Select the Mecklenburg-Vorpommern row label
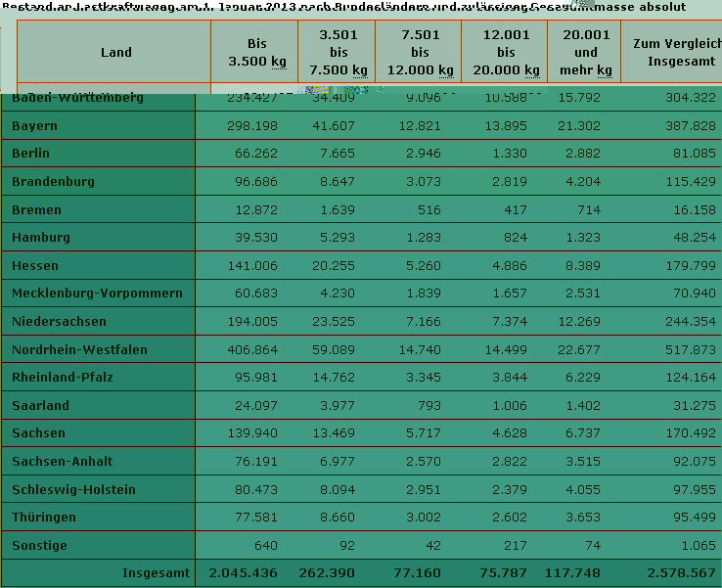 97,294
